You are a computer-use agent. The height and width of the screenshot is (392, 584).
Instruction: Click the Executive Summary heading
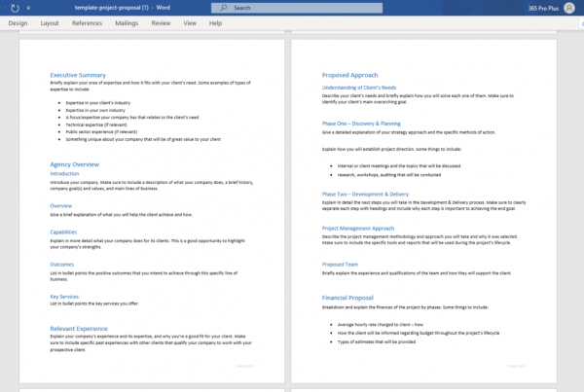(x=78, y=75)
